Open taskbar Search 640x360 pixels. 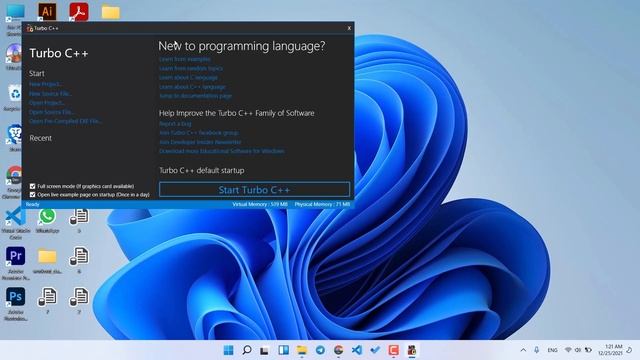pos(247,350)
